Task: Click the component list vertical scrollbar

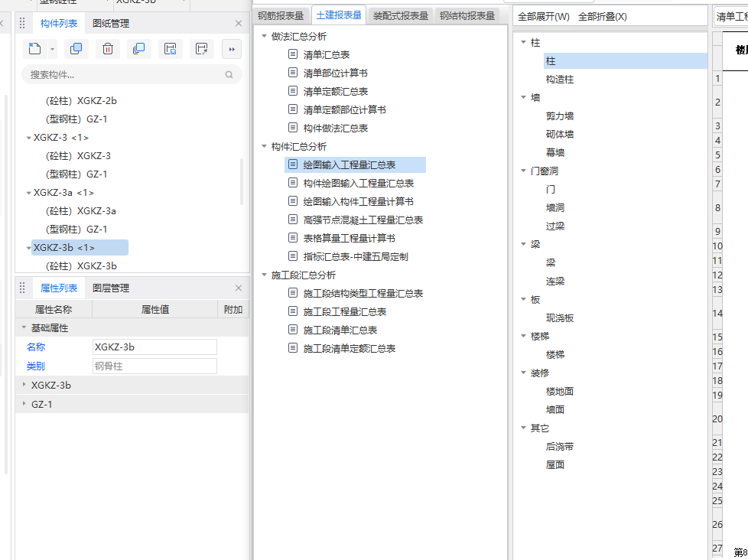Action: (242, 182)
